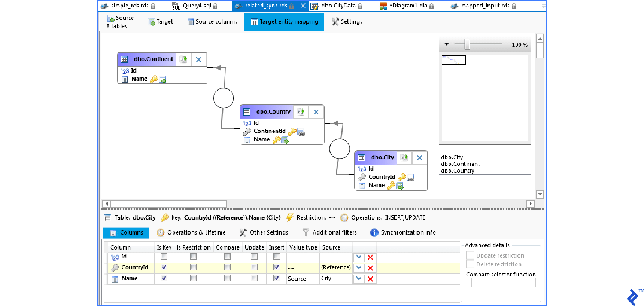
Task: Switch to the *Diagram1.dia document tab
Action: [407, 6]
